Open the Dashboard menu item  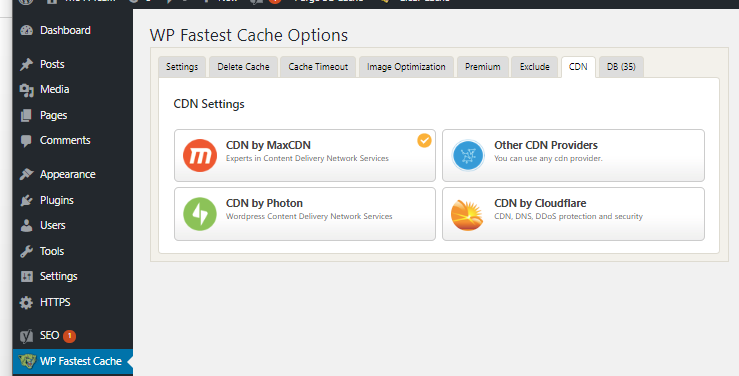73,31
